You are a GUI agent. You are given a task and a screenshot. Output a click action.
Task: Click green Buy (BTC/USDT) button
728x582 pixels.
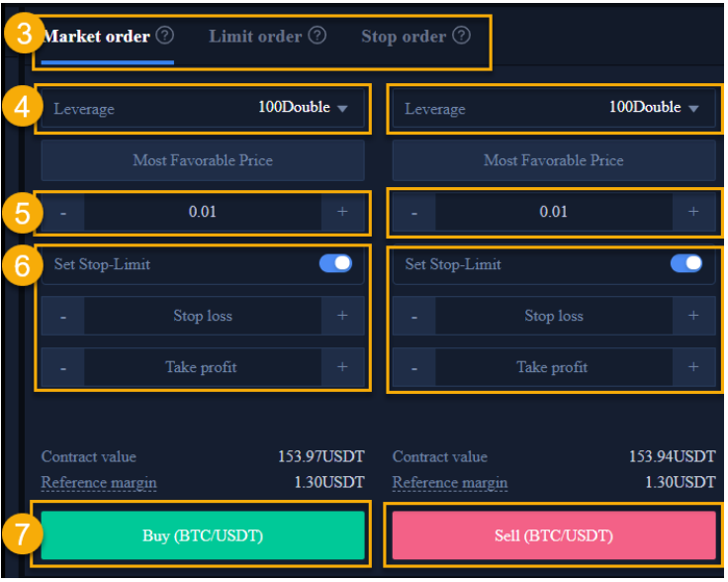[203, 535]
